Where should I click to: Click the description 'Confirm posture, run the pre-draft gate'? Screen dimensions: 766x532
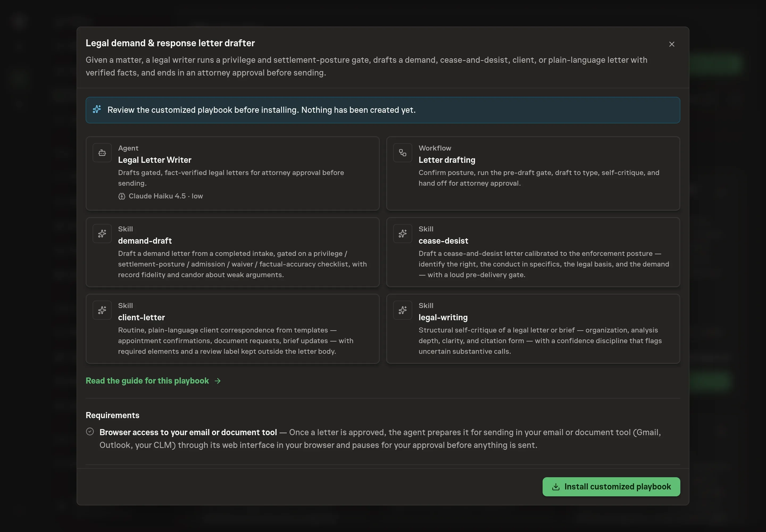point(539,178)
